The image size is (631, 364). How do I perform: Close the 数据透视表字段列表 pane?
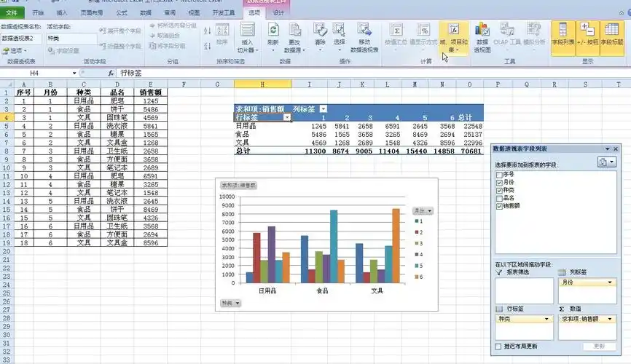click(616, 149)
